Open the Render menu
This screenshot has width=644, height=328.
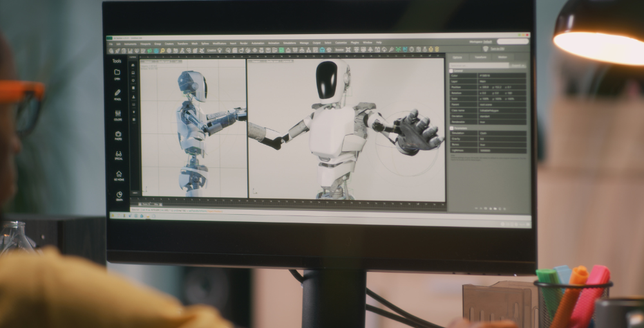click(x=244, y=43)
